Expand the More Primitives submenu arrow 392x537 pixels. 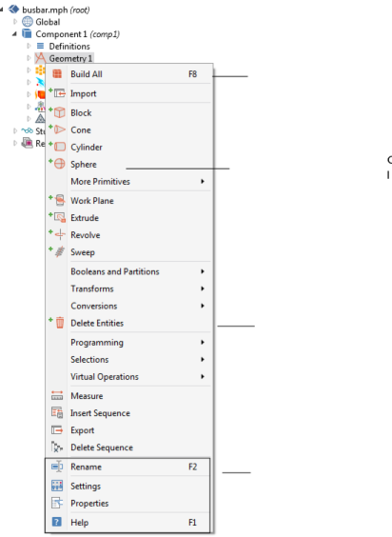[x=203, y=181]
